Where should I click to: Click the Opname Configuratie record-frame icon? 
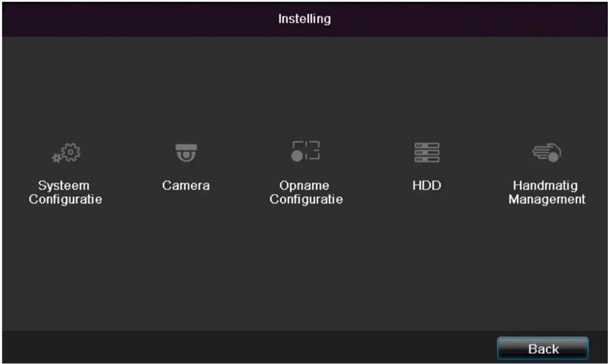tap(306, 151)
